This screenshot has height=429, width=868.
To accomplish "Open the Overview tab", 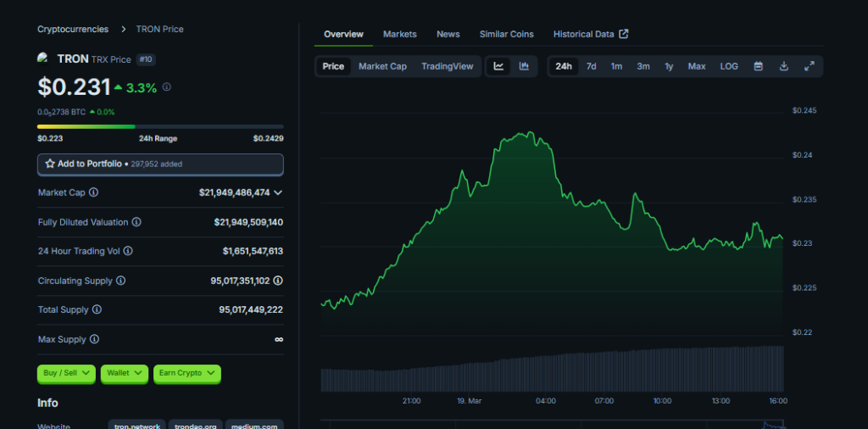I will tap(344, 34).
